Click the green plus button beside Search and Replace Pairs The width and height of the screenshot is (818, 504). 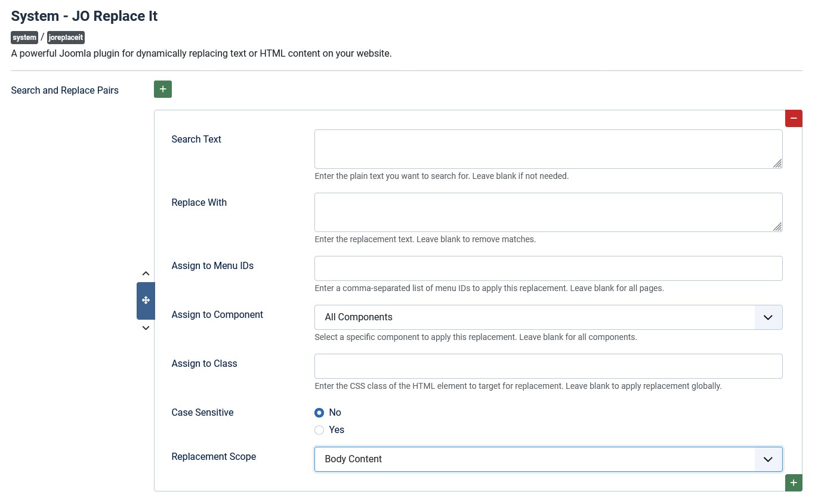[x=162, y=89]
